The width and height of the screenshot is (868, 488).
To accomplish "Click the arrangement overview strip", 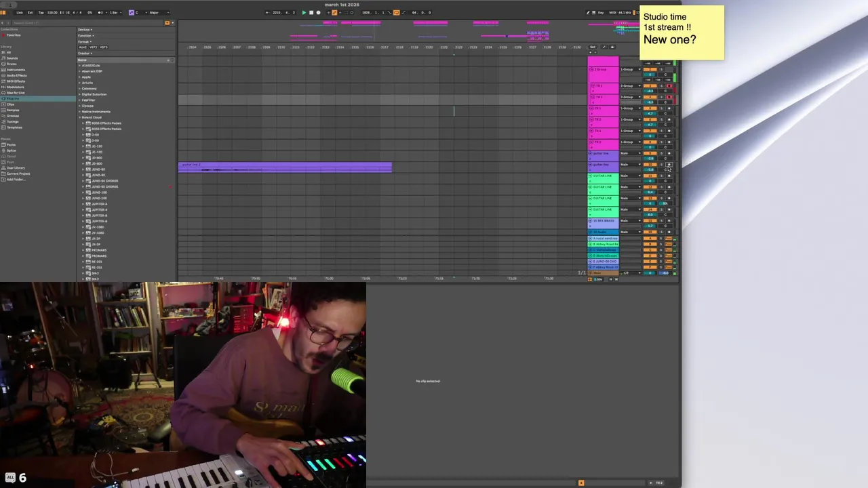I will coord(407,30).
